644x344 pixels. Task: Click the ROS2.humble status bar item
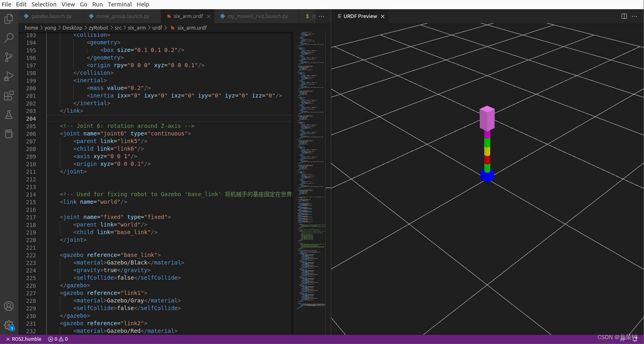(x=24, y=339)
